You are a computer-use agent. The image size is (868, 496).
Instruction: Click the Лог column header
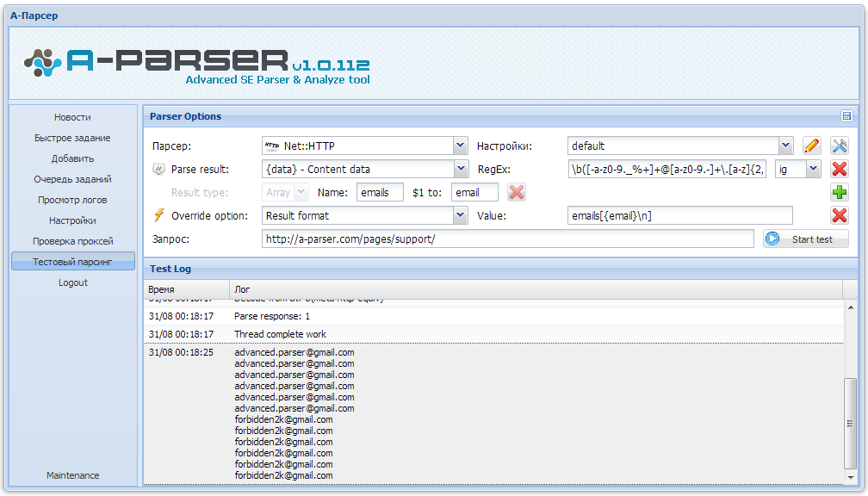[x=536, y=289]
